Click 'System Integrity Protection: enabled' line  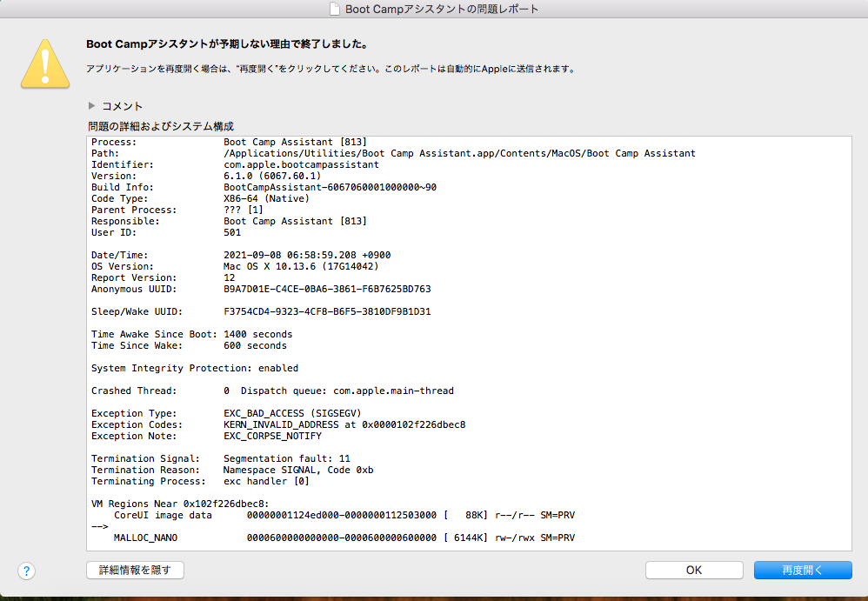195,368
